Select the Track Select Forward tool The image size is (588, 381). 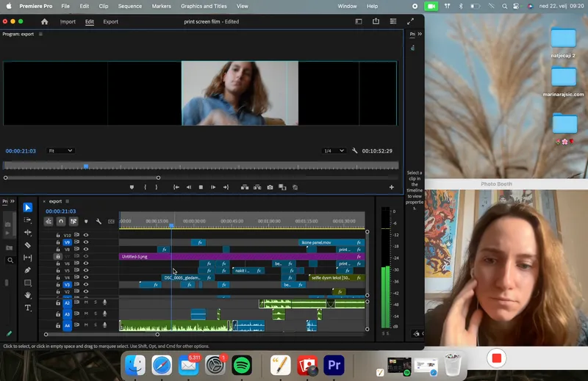pos(27,220)
